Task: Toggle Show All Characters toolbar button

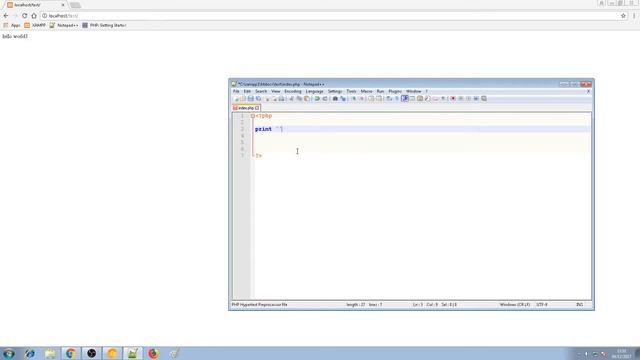Action: [397, 98]
